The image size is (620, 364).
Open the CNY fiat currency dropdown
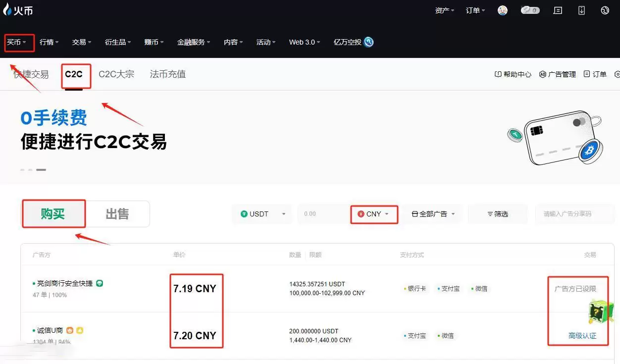pos(374,213)
